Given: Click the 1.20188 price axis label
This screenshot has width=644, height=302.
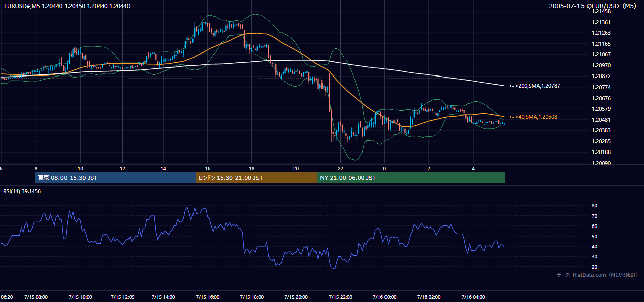Looking at the screenshot, I should tap(601, 152).
